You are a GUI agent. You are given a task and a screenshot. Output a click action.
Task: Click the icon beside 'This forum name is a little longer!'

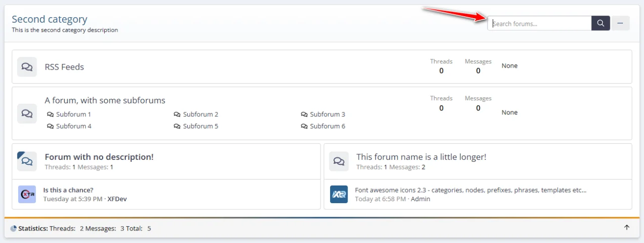point(339,161)
